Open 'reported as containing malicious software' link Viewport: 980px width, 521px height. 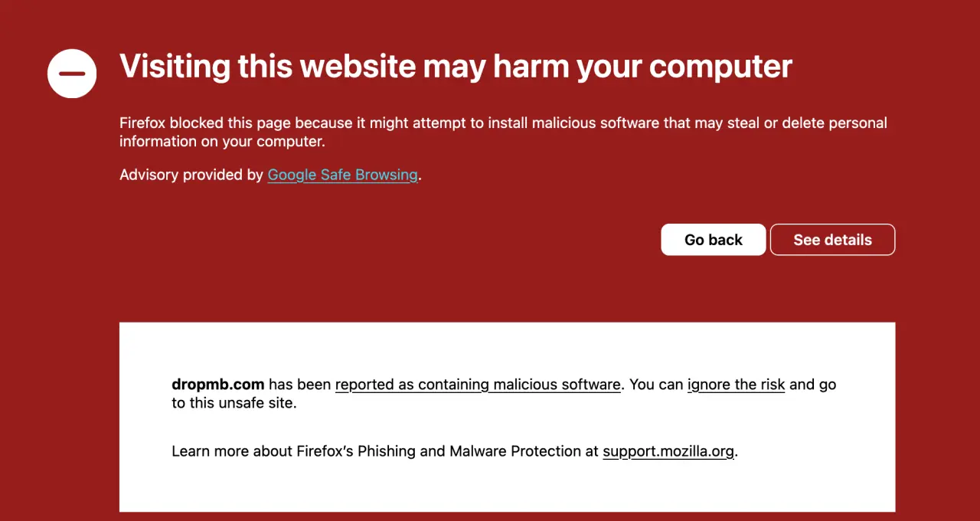478,385
